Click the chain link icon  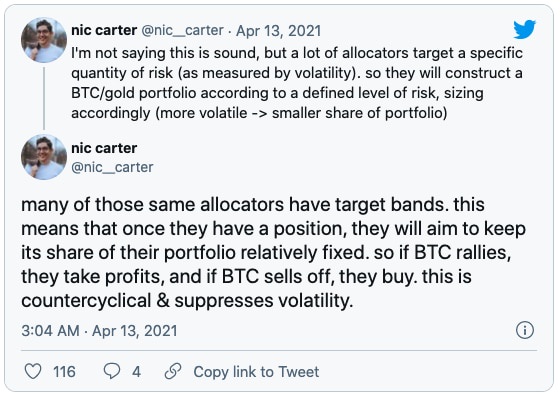[x=173, y=372]
